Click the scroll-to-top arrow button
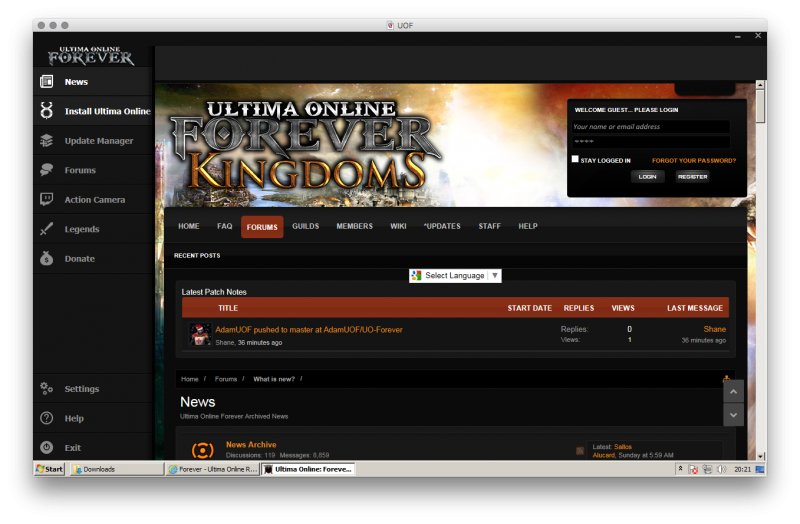The image size is (800, 524). pos(733,392)
